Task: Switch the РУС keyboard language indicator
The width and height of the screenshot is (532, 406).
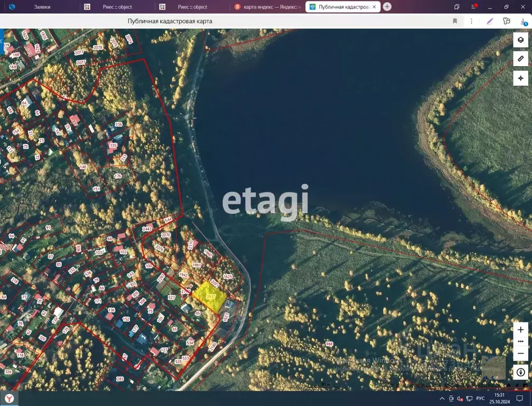Action: point(480,399)
